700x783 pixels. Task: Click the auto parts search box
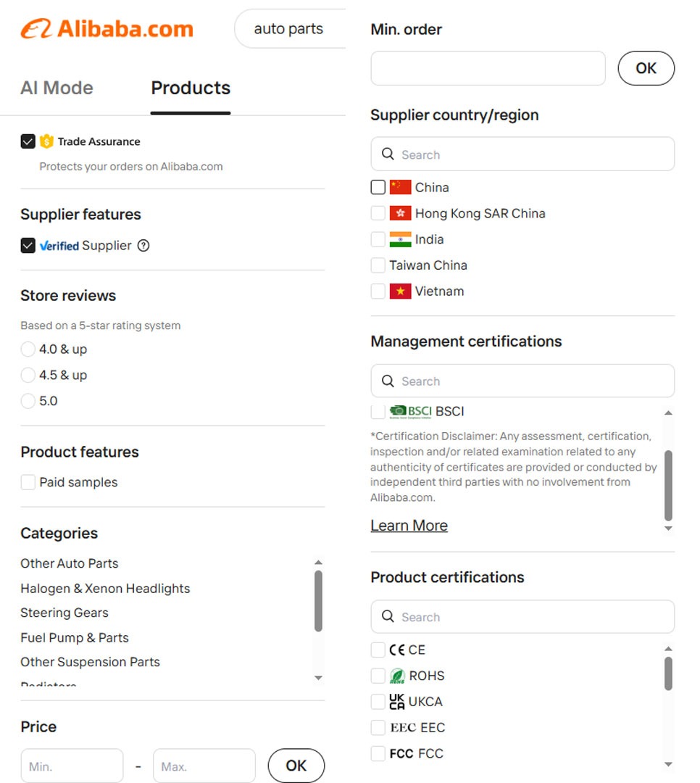point(290,28)
